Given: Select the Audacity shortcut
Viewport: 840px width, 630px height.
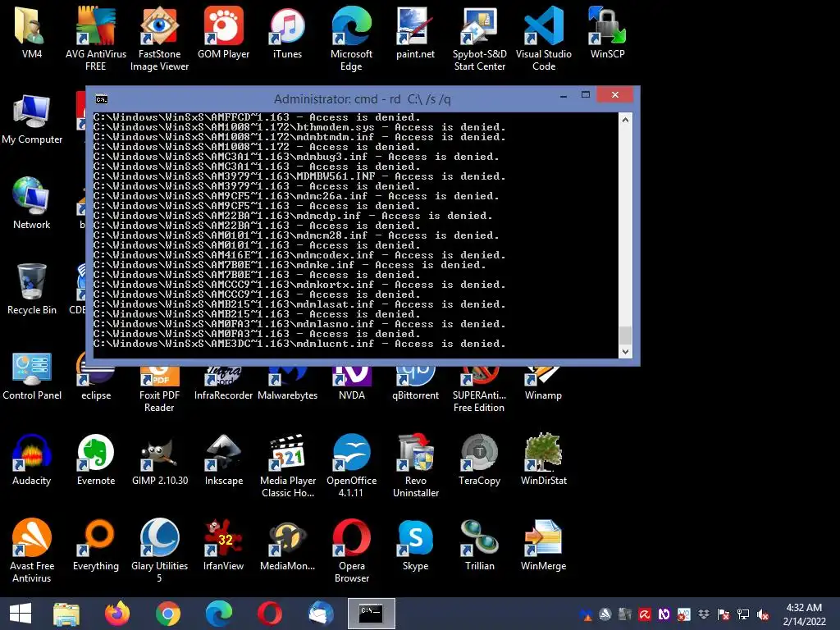Looking at the screenshot, I should coord(32,459).
